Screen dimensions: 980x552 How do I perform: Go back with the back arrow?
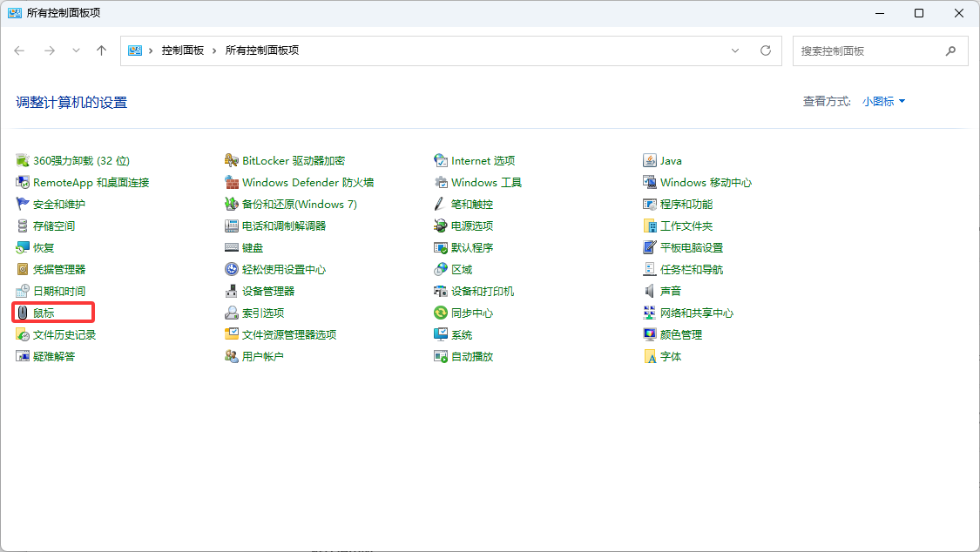(x=19, y=50)
